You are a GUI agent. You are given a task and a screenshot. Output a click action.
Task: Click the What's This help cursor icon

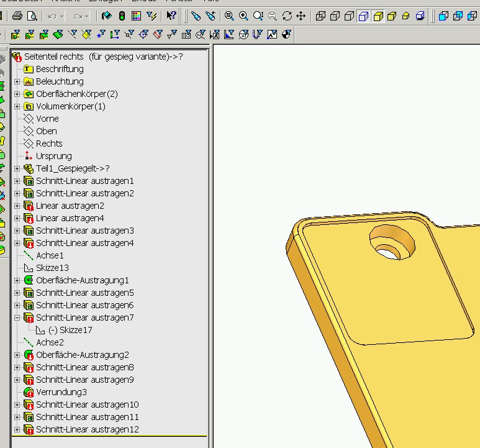(x=171, y=16)
